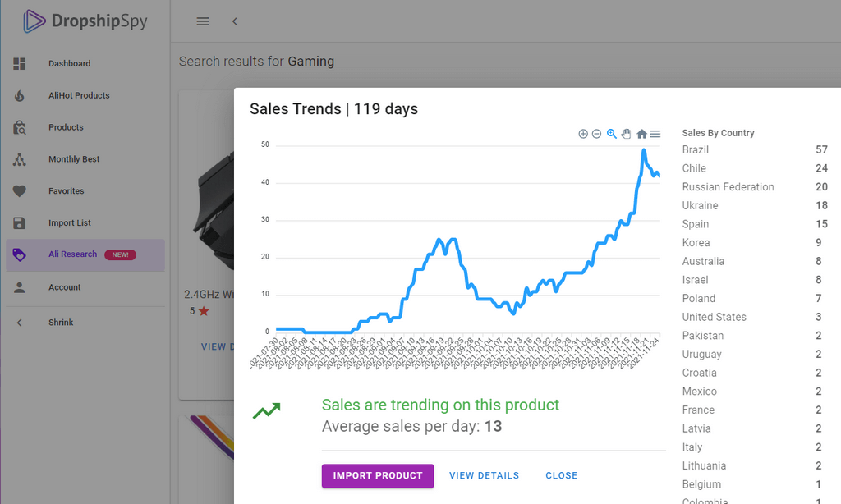
Task: Zoom out on the sales chart
Action: click(596, 134)
